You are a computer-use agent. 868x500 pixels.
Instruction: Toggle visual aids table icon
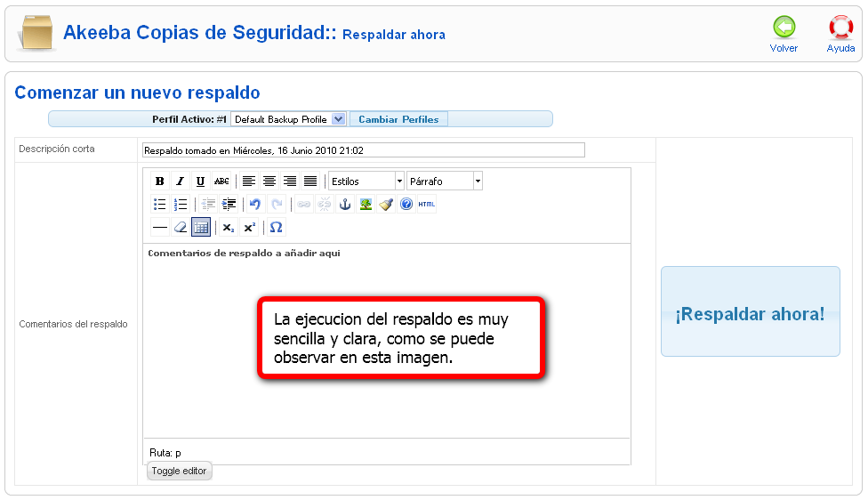201,227
